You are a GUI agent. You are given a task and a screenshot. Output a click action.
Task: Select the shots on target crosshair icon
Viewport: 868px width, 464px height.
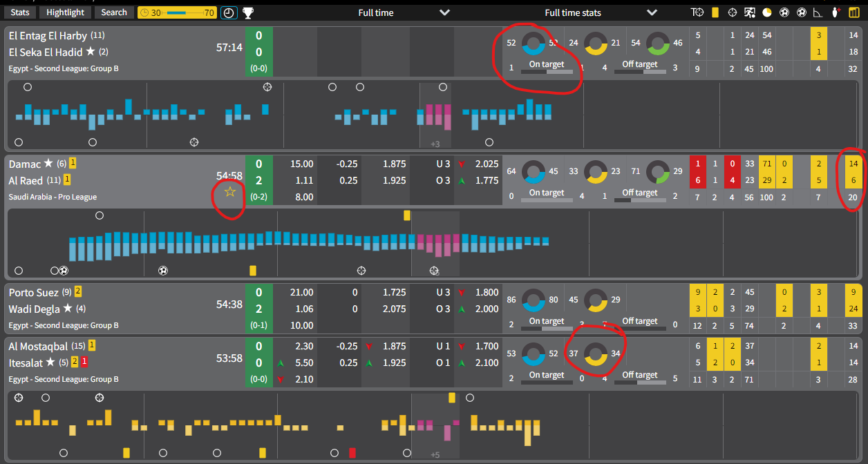[x=732, y=12]
